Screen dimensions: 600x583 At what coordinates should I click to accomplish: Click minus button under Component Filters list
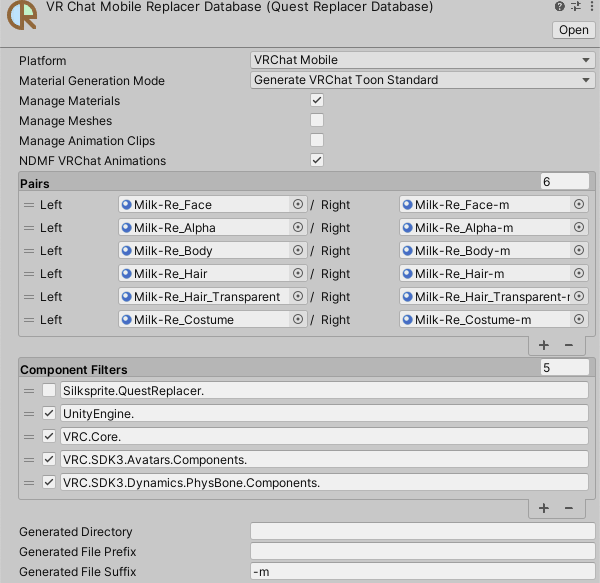[x=569, y=508]
